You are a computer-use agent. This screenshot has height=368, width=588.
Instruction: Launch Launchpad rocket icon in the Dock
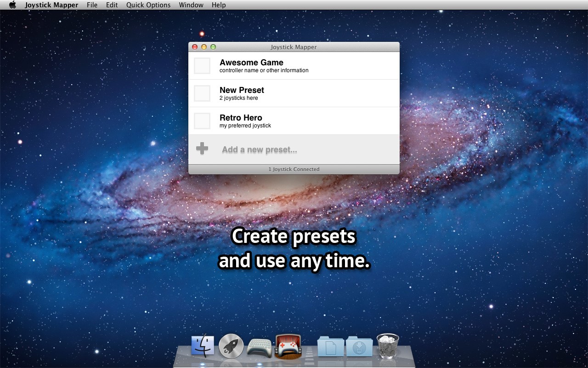point(231,346)
